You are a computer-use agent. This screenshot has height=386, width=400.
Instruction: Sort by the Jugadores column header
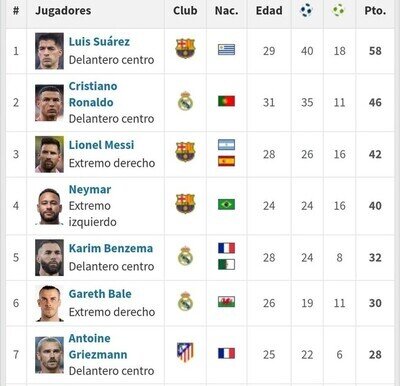pos(63,11)
